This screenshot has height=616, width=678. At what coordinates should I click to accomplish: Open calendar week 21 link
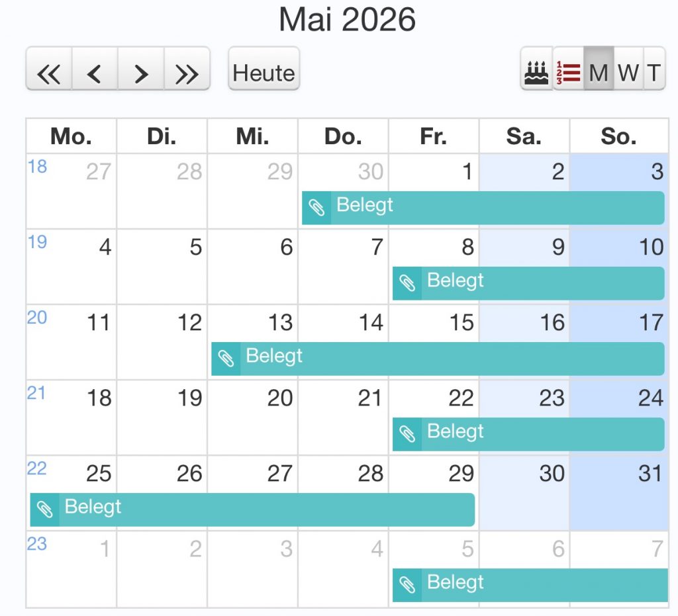click(37, 393)
